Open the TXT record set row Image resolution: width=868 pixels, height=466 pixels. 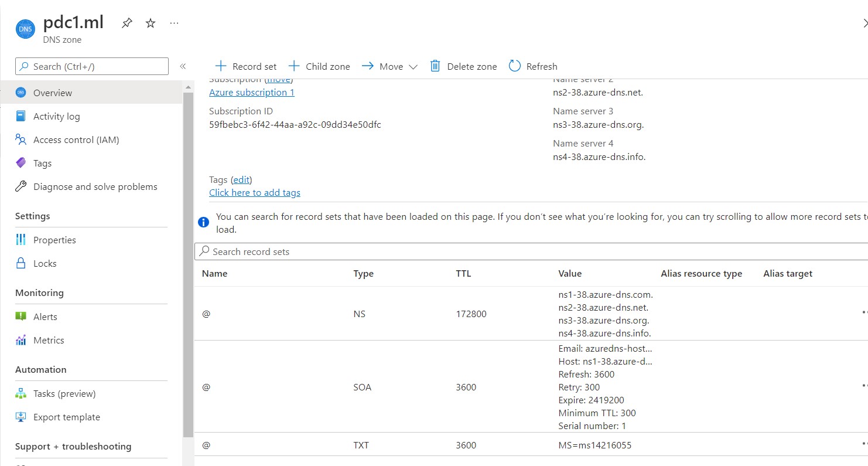[531, 445]
